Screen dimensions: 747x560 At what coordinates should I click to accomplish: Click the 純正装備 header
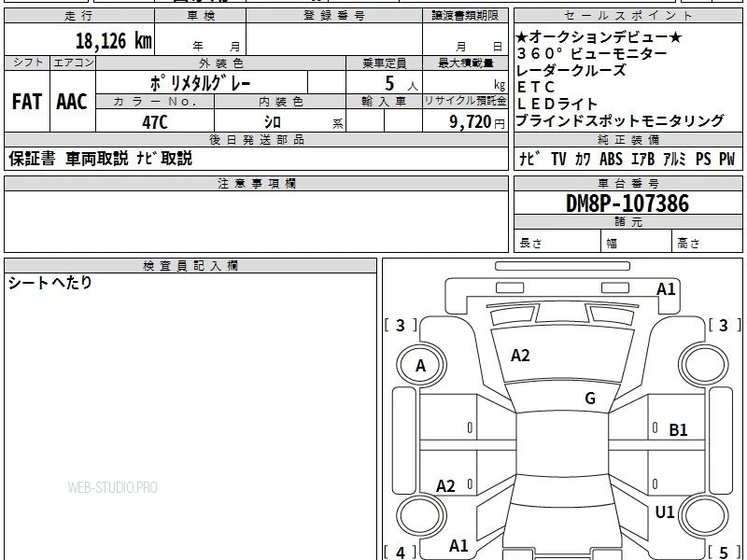coord(627,139)
